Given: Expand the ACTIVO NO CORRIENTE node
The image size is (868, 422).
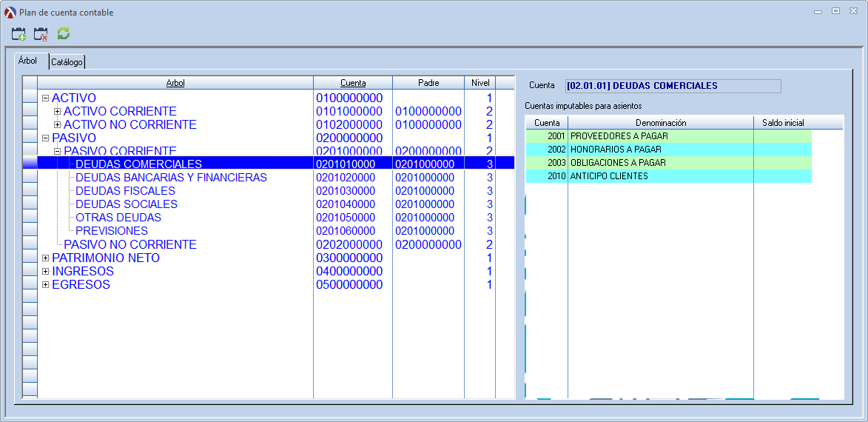Looking at the screenshot, I should [x=57, y=124].
